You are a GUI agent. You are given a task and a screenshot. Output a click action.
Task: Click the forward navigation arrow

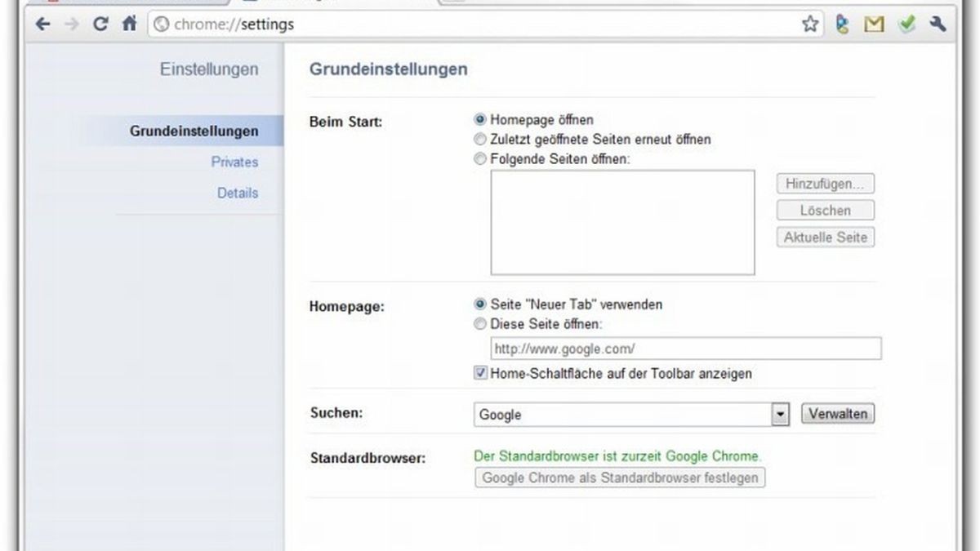(x=72, y=24)
